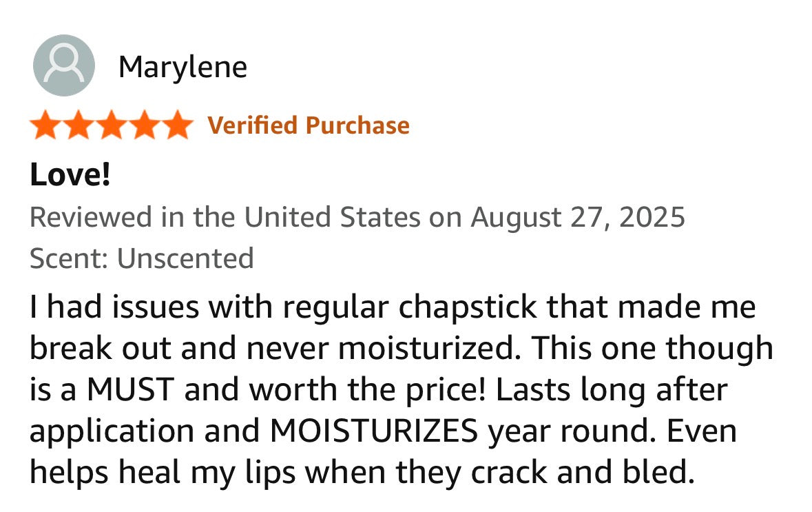Open reviewer name Marylene's profile
Viewport: 812px width, 512px height.
183,67
